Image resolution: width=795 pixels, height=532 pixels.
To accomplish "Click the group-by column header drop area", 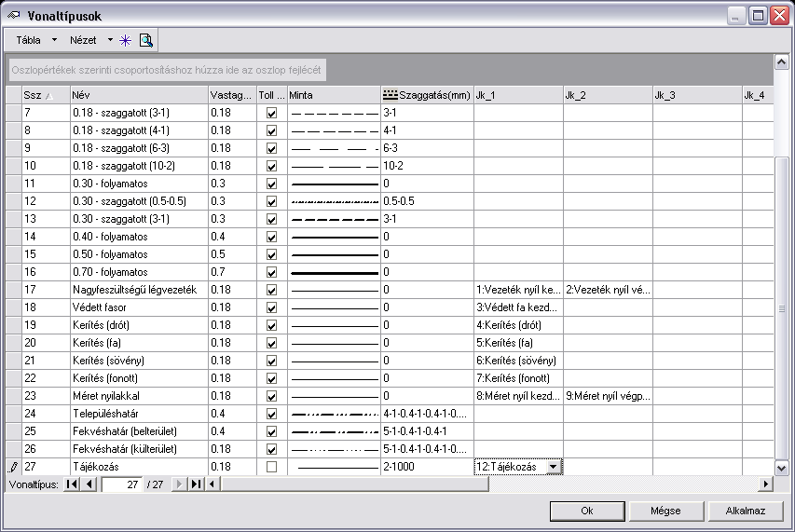I will pos(168,70).
